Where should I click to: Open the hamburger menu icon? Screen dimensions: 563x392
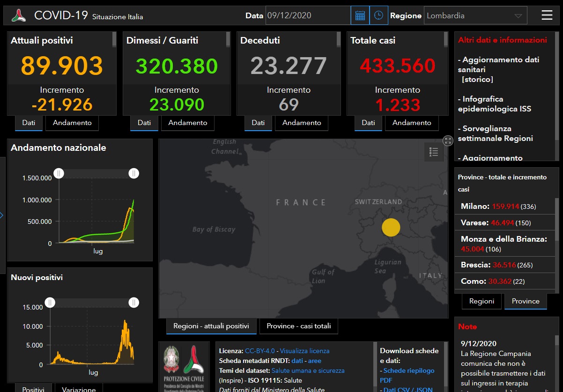547,15
